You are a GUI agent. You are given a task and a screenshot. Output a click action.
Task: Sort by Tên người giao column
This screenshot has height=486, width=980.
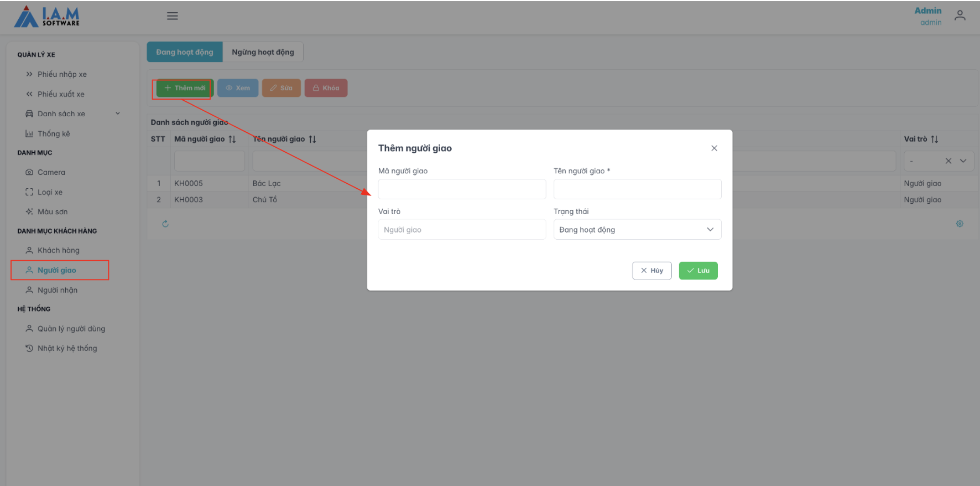(312, 139)
